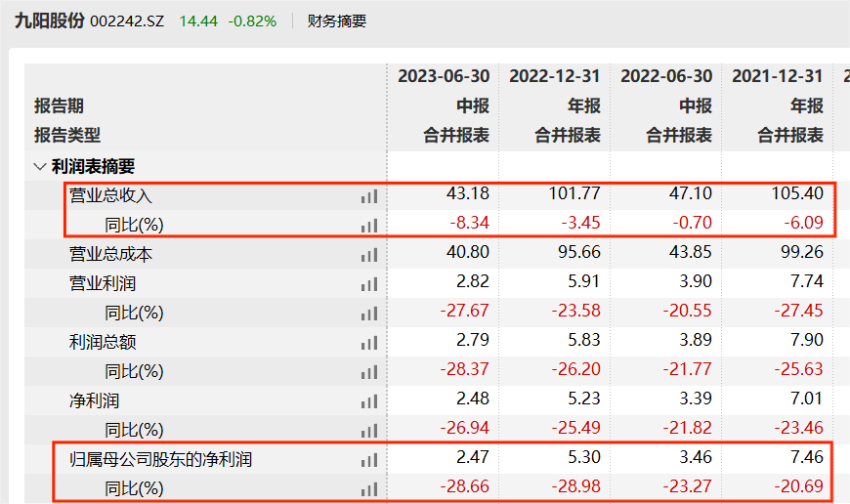The image size is (850, 504).
Task: Click operating profit growth -20.55
Action: point(688,311)
